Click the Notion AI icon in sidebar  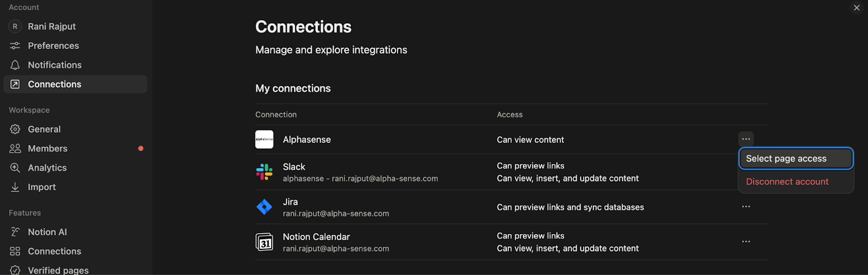(x=15, y=232)
